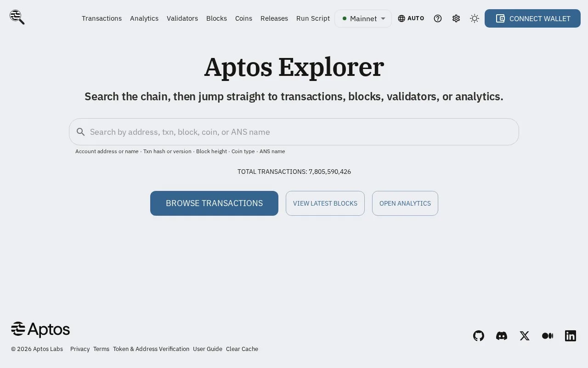Viewport: 588px width, 368px height.
Task: Open the User Guide footer link
Action: click(208, 349)
